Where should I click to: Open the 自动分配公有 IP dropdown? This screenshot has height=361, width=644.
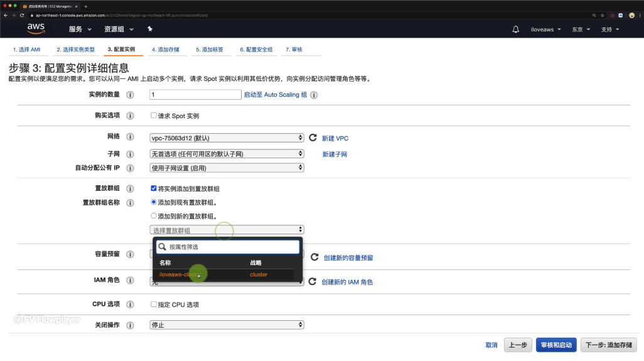(227, 168)
